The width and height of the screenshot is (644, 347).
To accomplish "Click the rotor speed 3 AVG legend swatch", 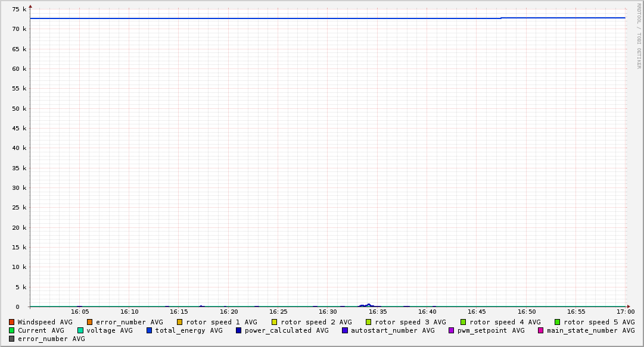I will tap(369, 322).
